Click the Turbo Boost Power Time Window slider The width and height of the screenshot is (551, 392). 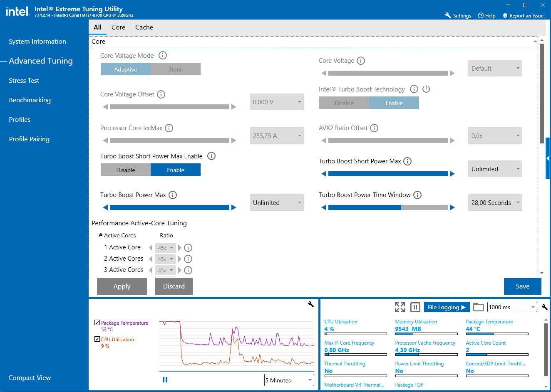tap(388, 207)
